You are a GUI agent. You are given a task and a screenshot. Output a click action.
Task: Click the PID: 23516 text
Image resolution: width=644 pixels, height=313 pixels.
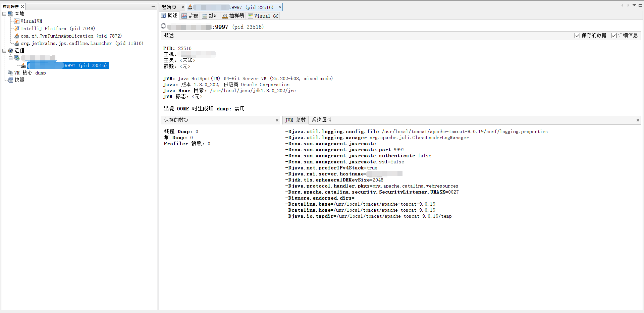pos(177,48)
